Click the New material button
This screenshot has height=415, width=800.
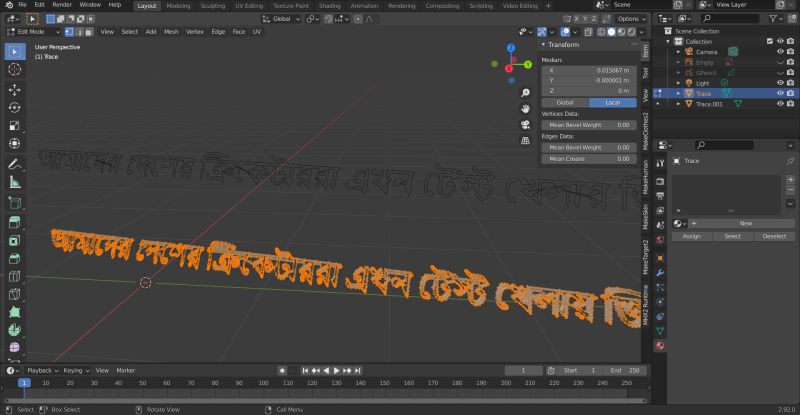pyautogui.click(x=745, y=224)
